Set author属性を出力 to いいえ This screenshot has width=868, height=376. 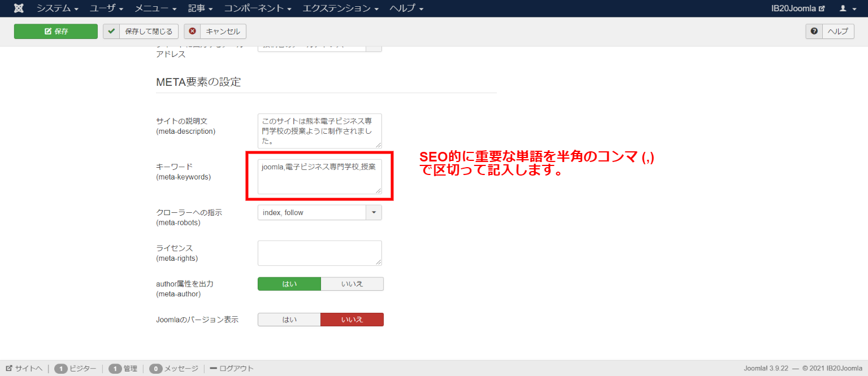352,284
